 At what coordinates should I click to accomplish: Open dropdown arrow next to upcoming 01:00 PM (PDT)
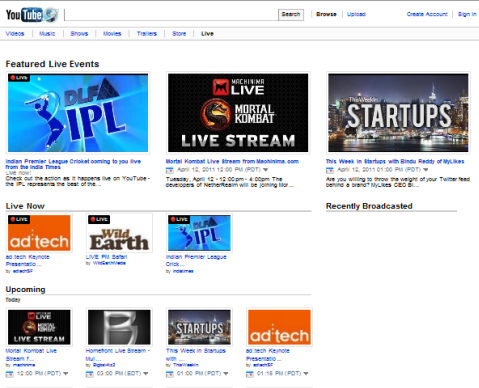point(226,374)
